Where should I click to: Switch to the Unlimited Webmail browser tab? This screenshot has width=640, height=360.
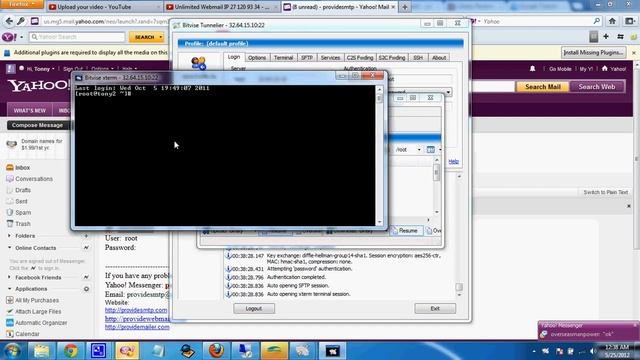click(x=221, y=7)
